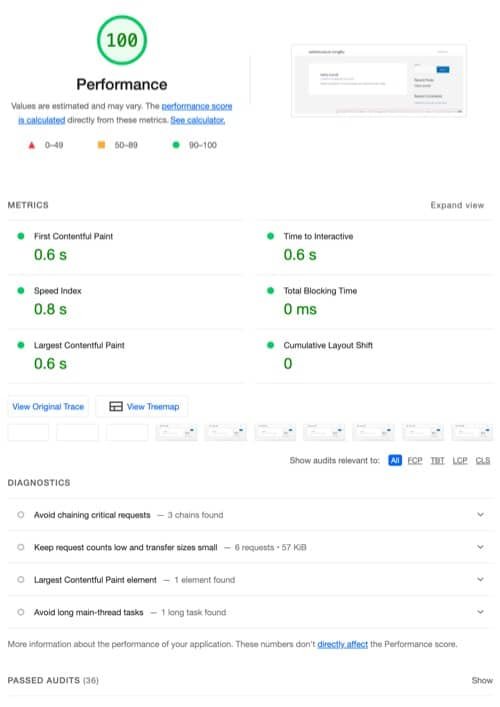Click the Total Blocking Time 0 ms value
500x707 pixels.
click(x=300, y=309)
